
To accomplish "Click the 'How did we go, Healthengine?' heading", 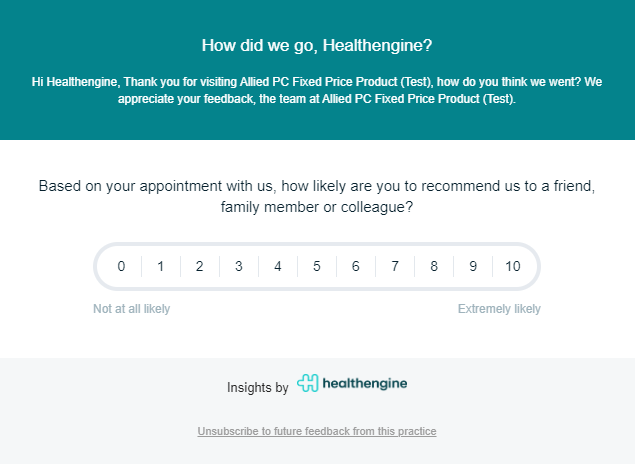I will [x=317, y=45].
